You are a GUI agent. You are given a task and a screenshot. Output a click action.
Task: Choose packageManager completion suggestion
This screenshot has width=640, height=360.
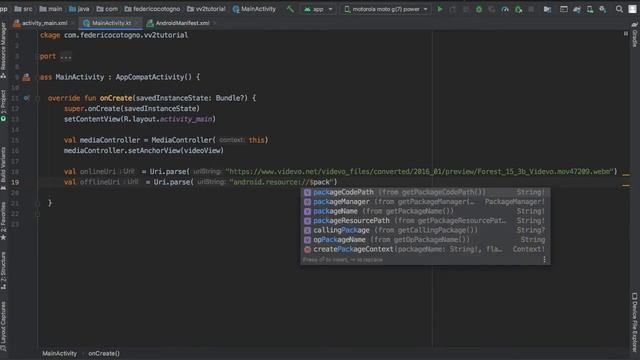point(425,202)
